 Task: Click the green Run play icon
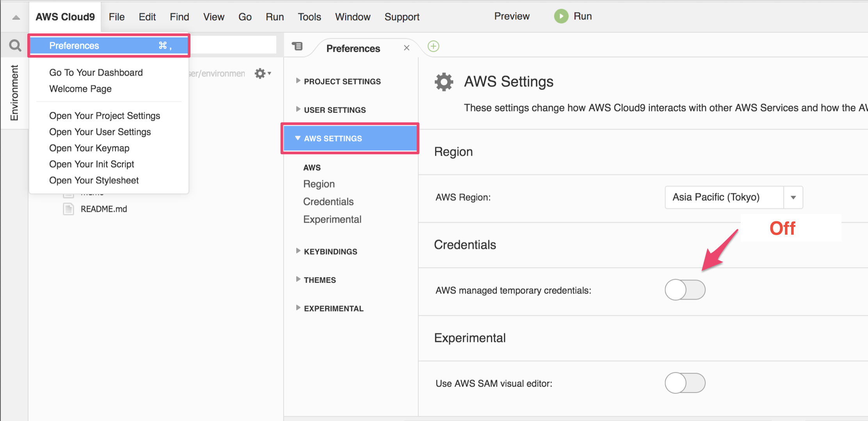pos(561,16)
